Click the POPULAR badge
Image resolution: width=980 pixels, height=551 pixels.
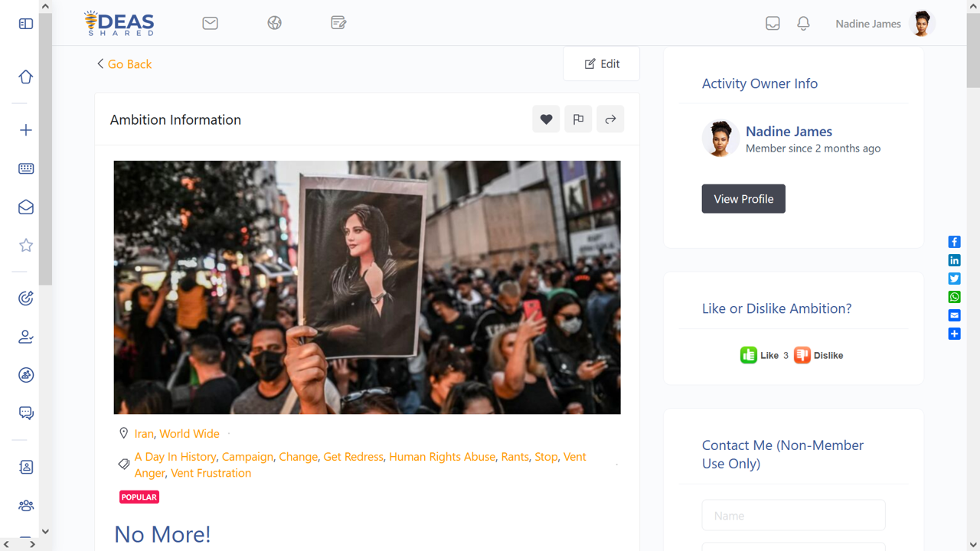point(139,497)
